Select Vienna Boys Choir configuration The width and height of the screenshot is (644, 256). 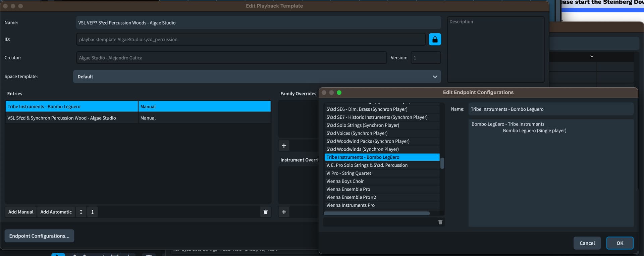[382, 181]
